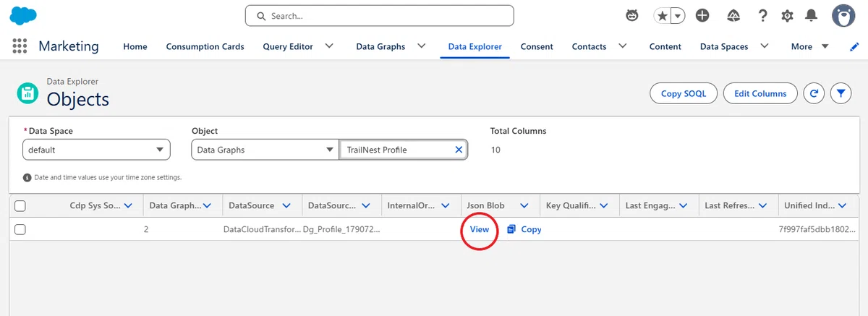Viewport: 868px width, 316px height.
Task: Click the Dg_Profile_179072... cell
Action: (x=341, y=229)
